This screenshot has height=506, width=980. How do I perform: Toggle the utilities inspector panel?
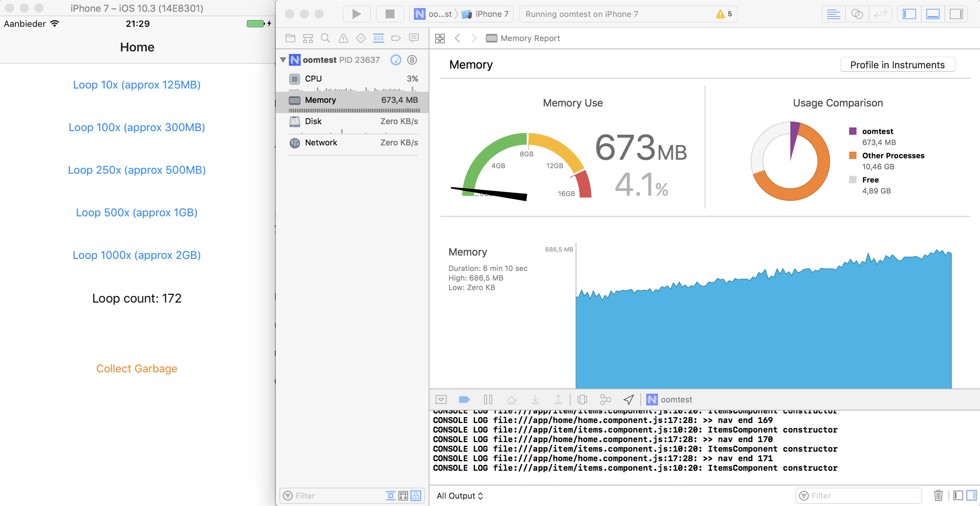[956, 14]
